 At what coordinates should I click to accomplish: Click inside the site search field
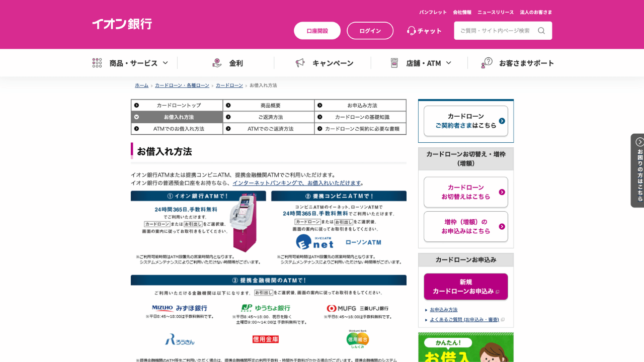[x=496, y=31]
